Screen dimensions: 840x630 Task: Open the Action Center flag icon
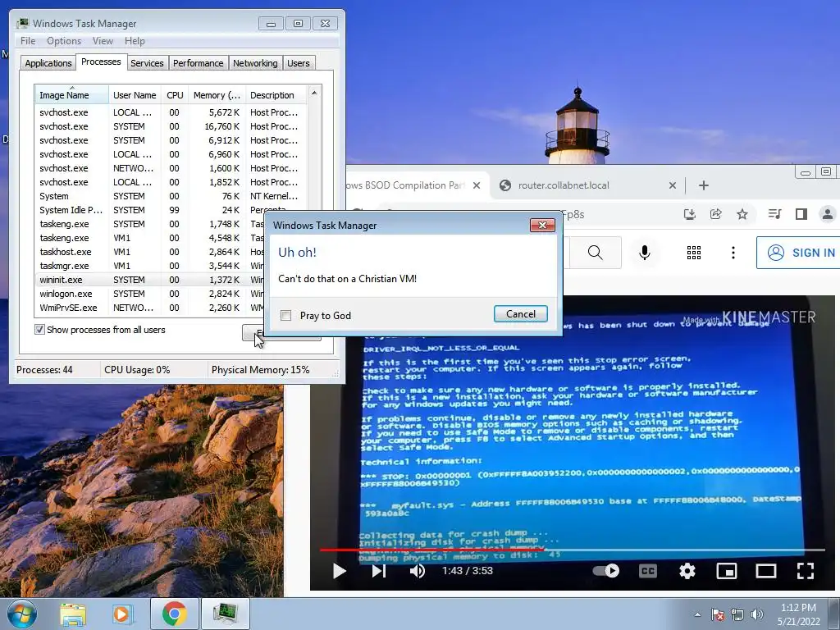717,614
